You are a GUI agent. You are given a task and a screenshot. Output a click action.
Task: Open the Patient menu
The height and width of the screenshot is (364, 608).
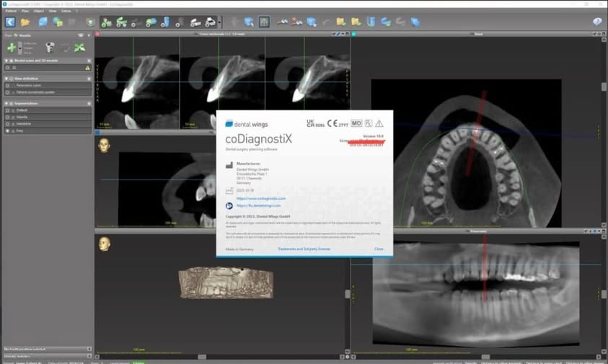click(x=11, y=11)
